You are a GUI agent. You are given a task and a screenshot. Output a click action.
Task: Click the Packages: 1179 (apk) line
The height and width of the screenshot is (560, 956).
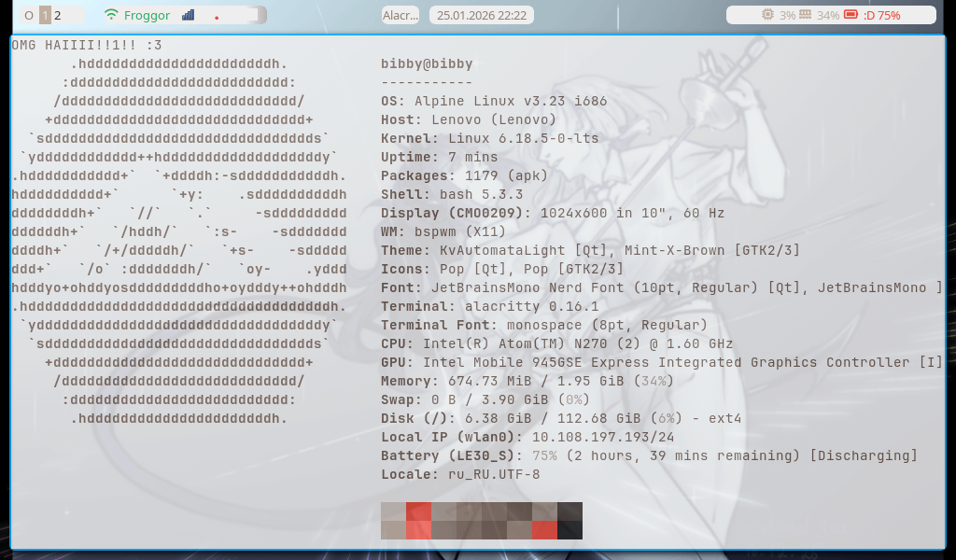(x=464, y=175)
